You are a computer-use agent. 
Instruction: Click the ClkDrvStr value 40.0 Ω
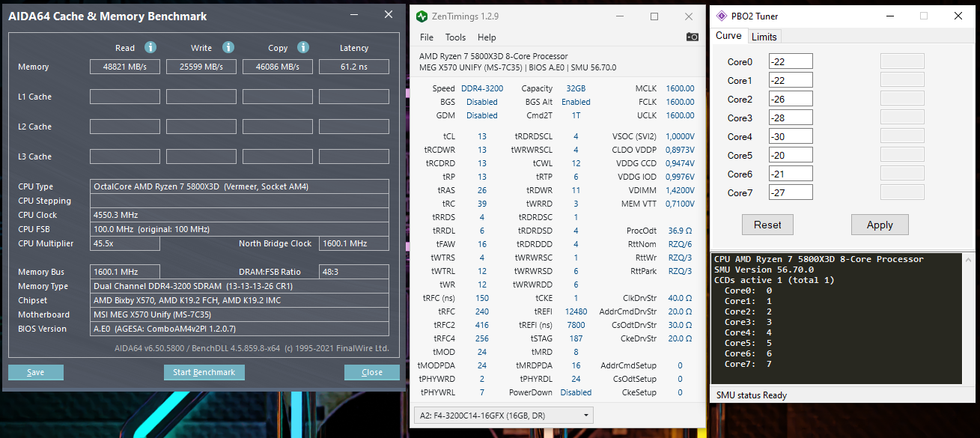point(680,298)
